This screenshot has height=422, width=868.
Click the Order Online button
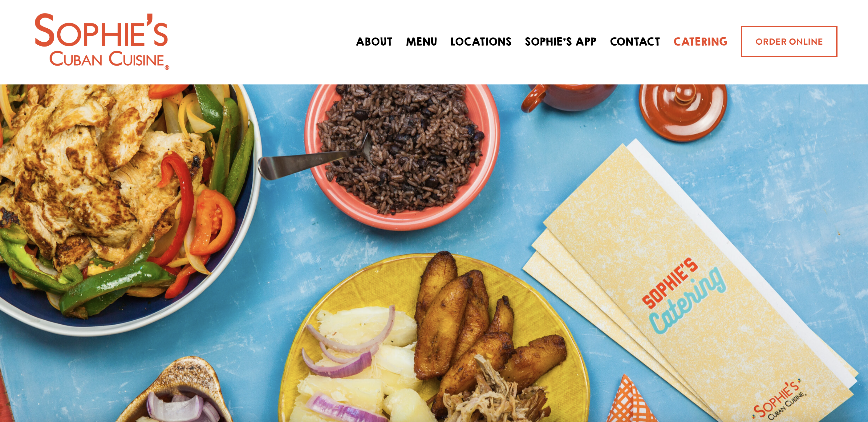[789, 42]
